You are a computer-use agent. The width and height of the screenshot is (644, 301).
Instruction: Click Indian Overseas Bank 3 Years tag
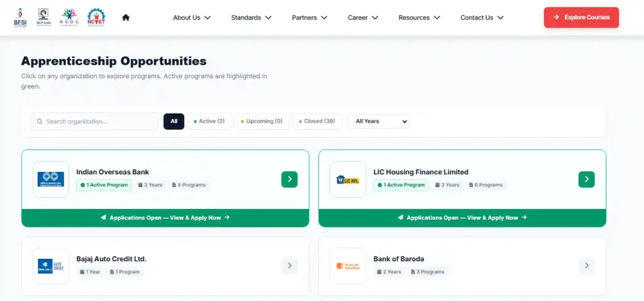tap(150, 185)
